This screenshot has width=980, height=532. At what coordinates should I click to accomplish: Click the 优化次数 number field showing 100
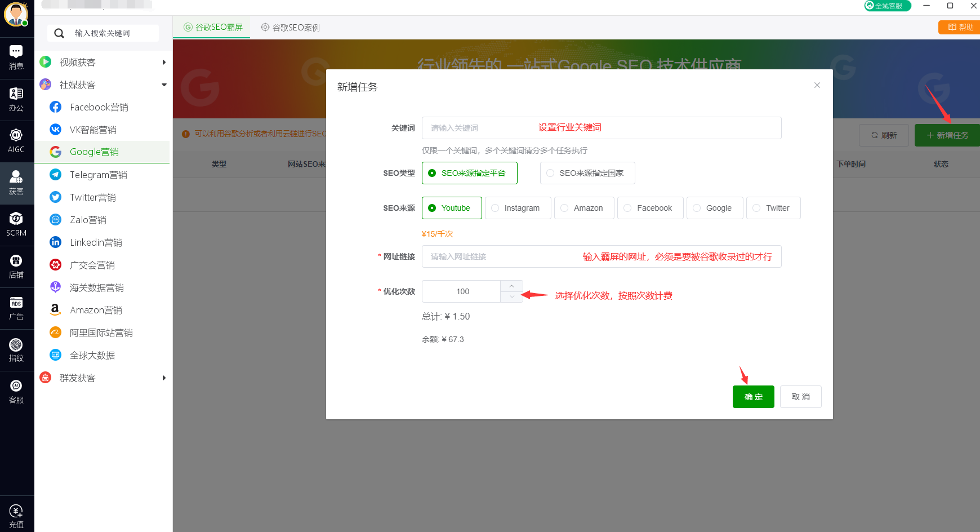pos(462,291)
